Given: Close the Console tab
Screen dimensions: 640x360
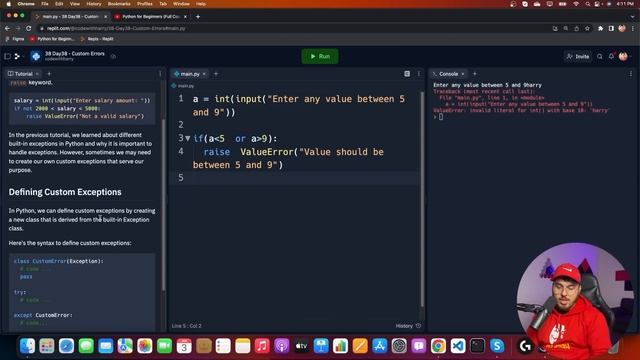Looking at the screenshot, I should [463, 74].
